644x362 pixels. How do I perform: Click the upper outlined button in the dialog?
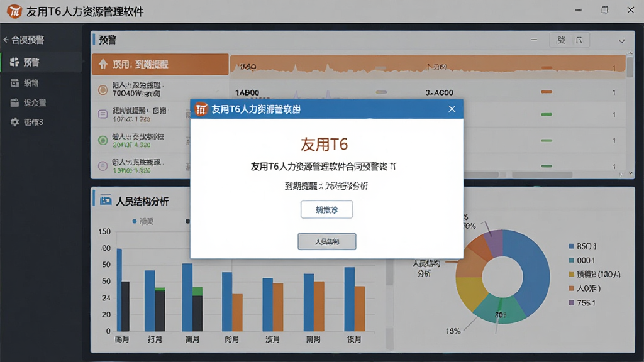326,210
